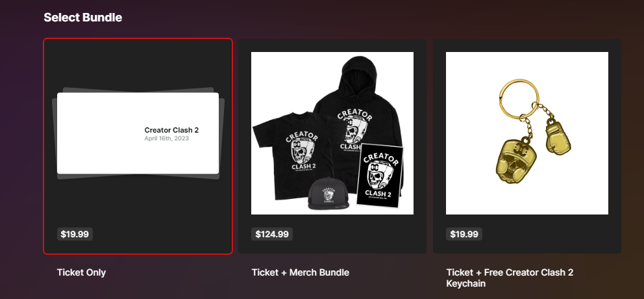Click the golden key ring loop
644x299 pixels.
tap(519, 98)
